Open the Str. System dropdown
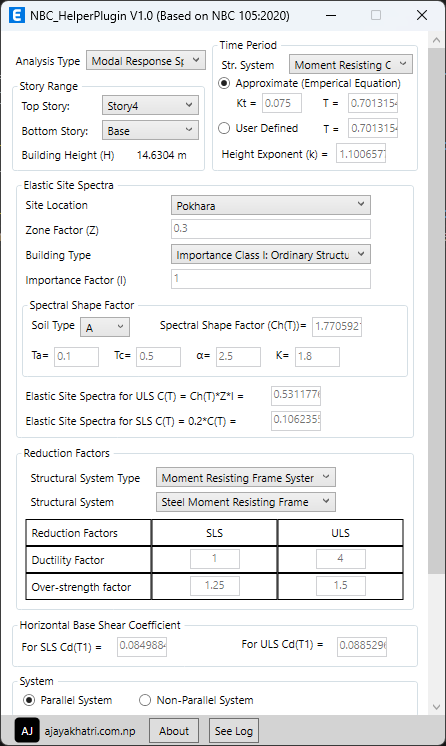Screen dimensions: 446x746 pyautogui.click(x=351, y=64)
